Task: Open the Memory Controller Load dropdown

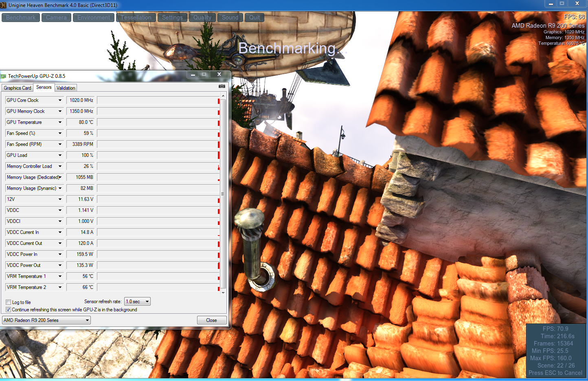Action: 60,166
